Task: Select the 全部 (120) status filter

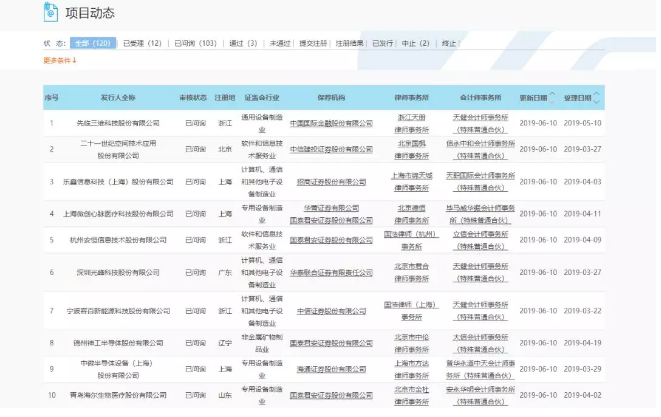Action: 92,44
